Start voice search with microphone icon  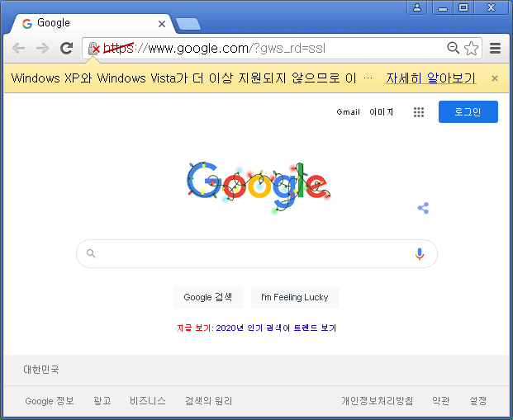[x=420, y=254]
